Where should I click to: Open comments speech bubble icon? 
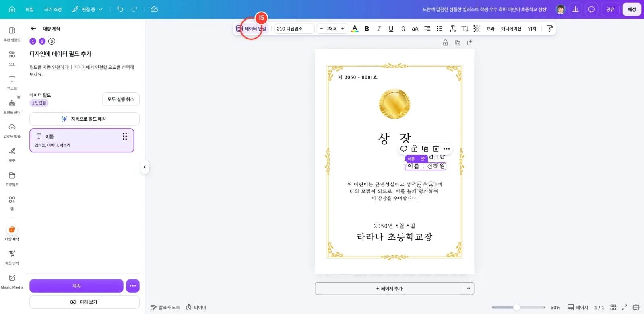pos(591,9)
